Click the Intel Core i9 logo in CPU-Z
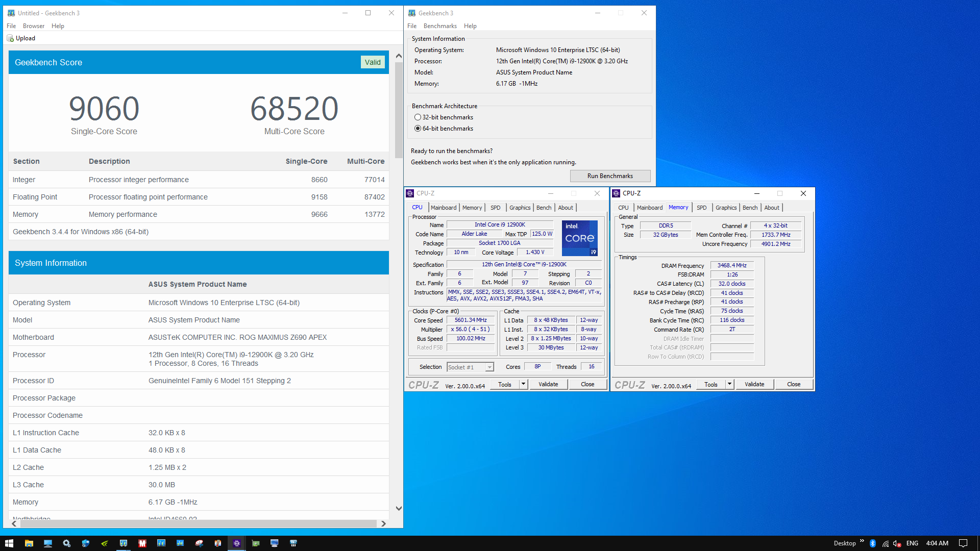Image resolution: width=980 pixels, height=551 pixels. pos(580,238)
